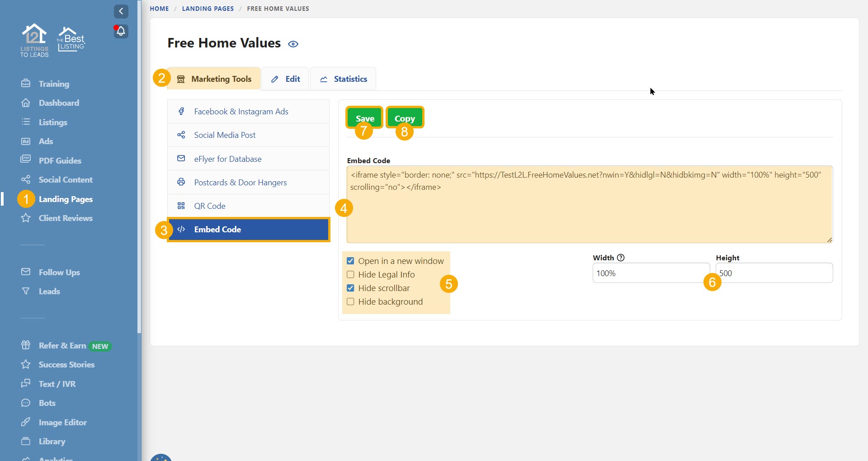The width and height of the screenshot is (868, 461).
Task: Click the eye preview icon beside Free Home Values
Action: point(293,44)
